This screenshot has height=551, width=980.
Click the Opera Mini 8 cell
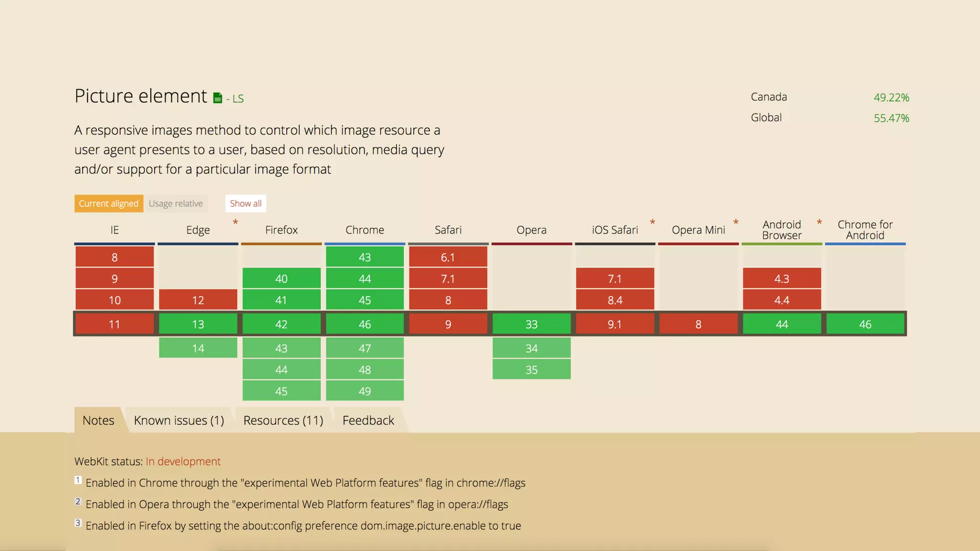[x=698, y=324]
